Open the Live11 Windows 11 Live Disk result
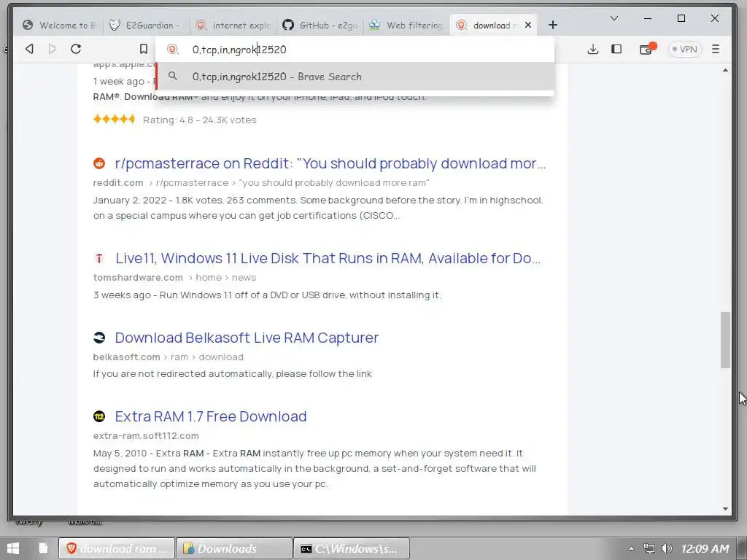Image resolution: width=747 pixels, height=560 pixels. [328, 259]
